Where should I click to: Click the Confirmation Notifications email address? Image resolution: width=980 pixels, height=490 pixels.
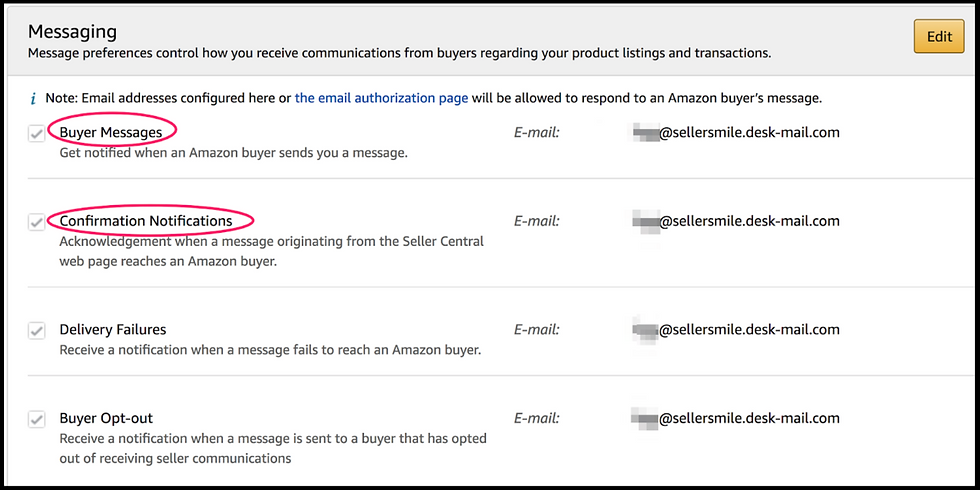(x=738, y=221)
